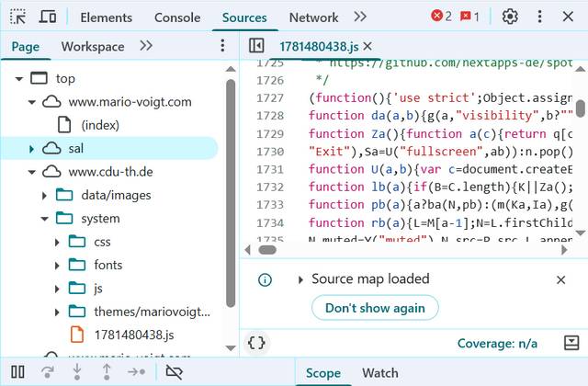Open the (index) file

100,125
